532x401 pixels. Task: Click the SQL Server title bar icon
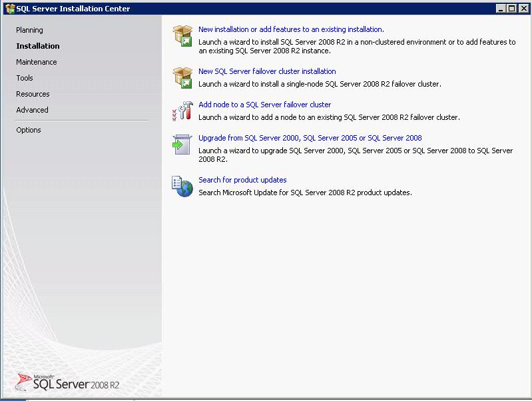[10, 9]
